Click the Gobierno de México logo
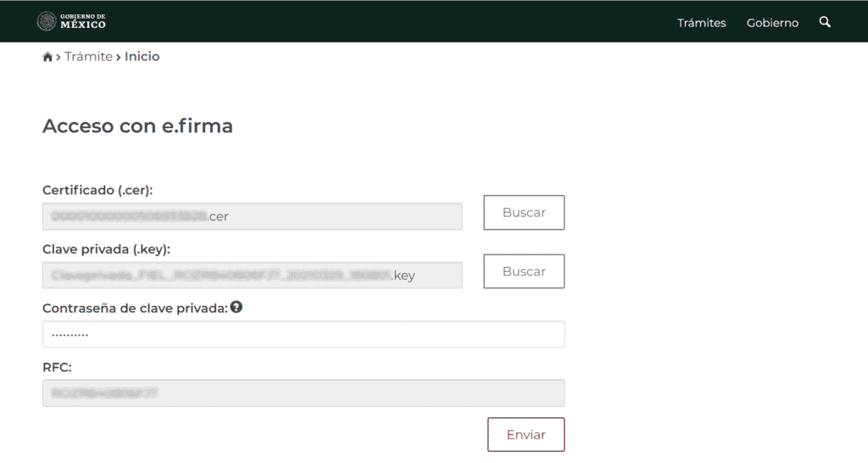This screenshot has height=463, width=868. pyautogui.click(x=71, y=21)
